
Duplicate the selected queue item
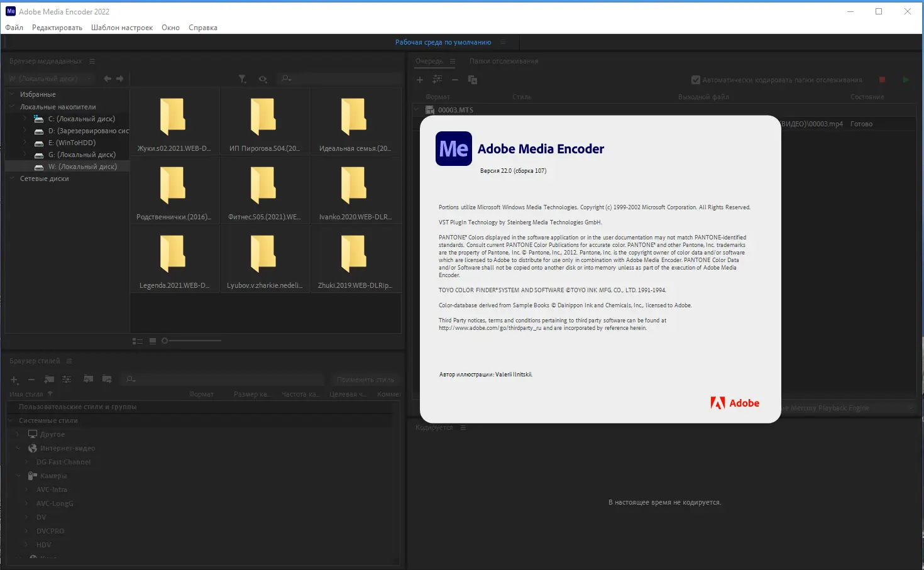472,80
